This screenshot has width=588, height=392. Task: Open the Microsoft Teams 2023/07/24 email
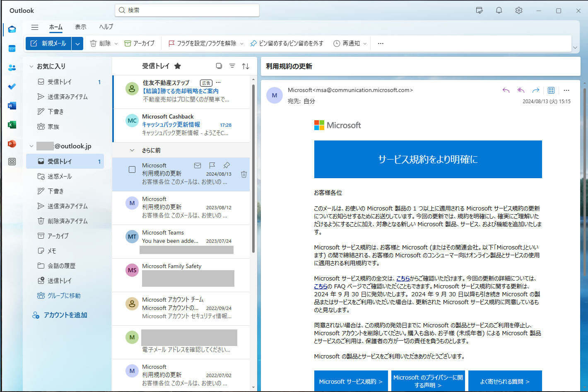(181, 241)
